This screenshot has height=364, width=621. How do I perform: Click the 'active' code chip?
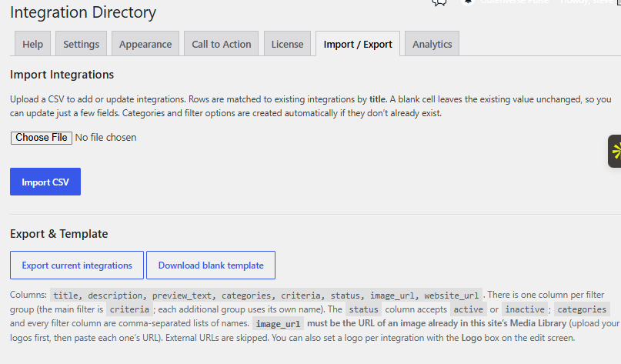[x=468, y=309]
